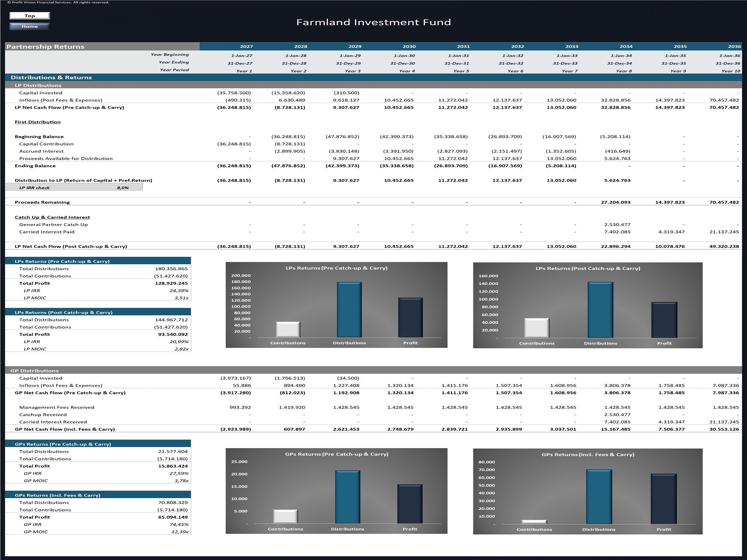
Task: Select the Carried Interest Paid 2034 value
Action: pos(617,232)
